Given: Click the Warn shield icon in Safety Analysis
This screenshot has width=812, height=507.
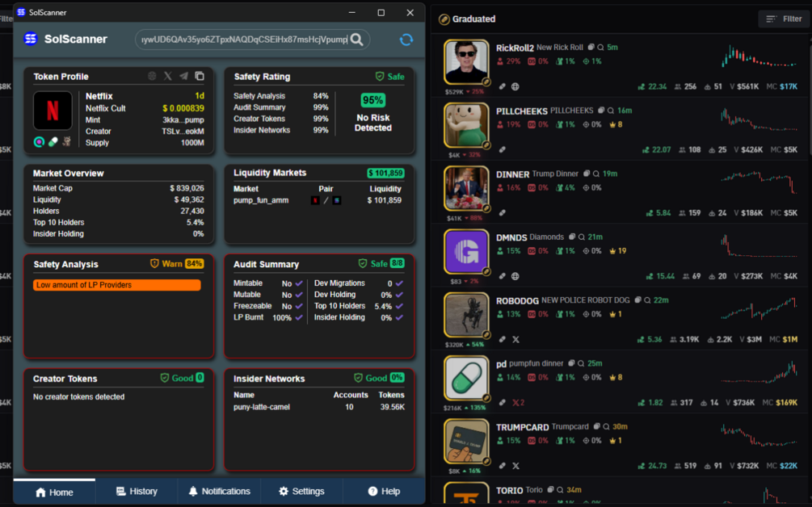Looking at the screenshot, I should (154, 263).
